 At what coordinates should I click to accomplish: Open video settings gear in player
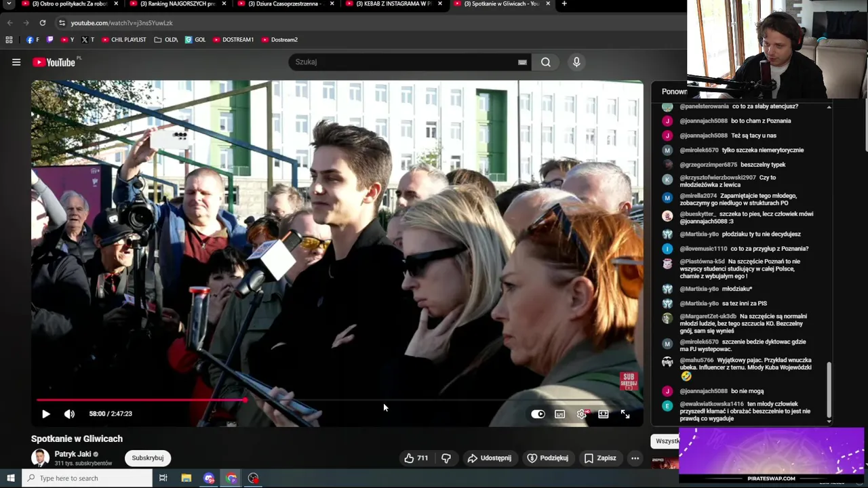(x=582, y=414)
